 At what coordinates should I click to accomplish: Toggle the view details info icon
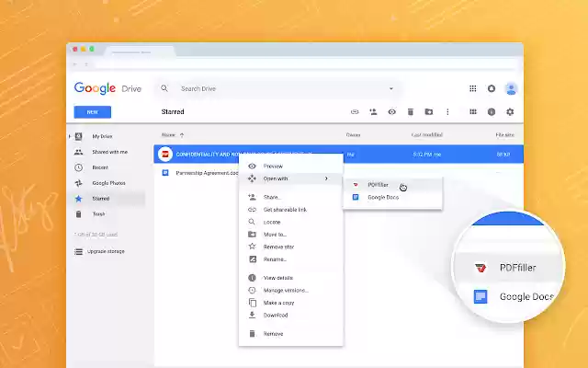click(492, 112)
